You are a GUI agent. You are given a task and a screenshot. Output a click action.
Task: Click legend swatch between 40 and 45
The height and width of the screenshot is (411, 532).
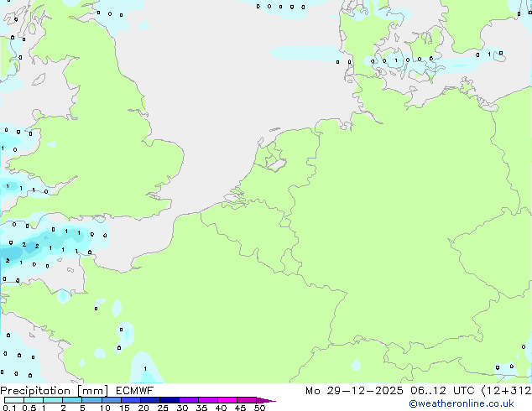[227, 400]
